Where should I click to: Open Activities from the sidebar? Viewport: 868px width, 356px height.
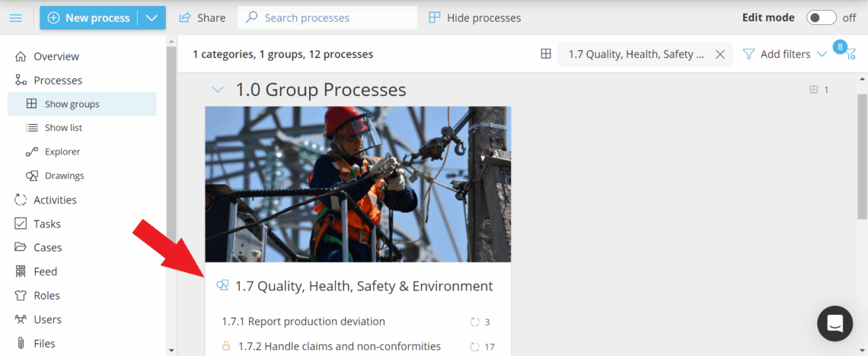(x=55, y=200)
